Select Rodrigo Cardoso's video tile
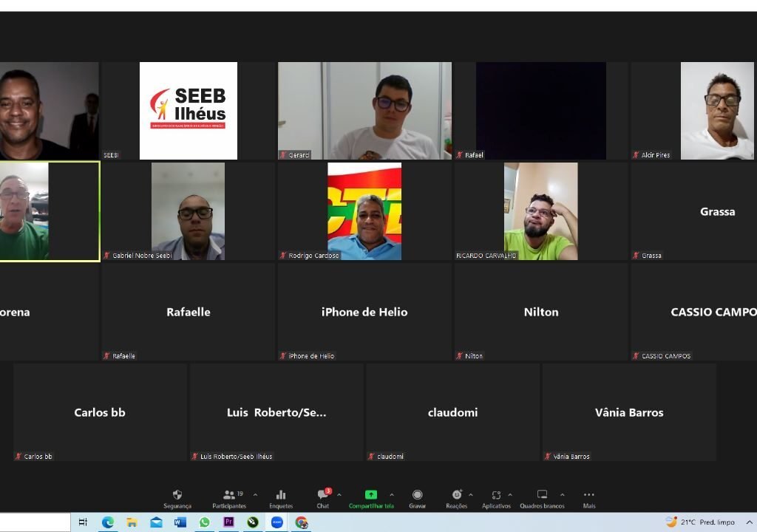Image resolution: width=757 pixels, height=532 pixels. (x=364, y=211)
